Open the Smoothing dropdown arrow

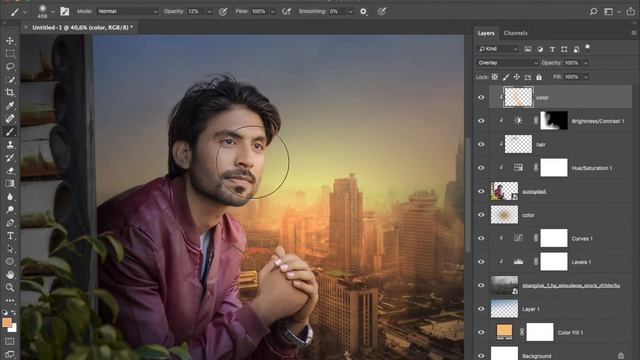(351, 12)
